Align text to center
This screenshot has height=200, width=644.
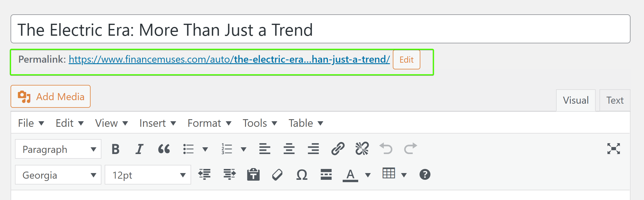pos(289,149)
